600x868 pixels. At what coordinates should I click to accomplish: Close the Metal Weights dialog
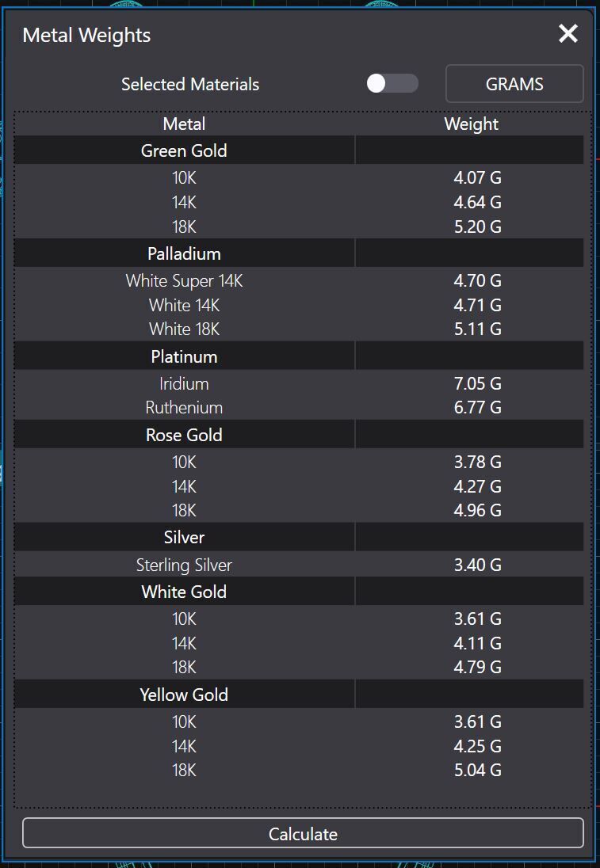pyautogui.click(x=568, y=34)
